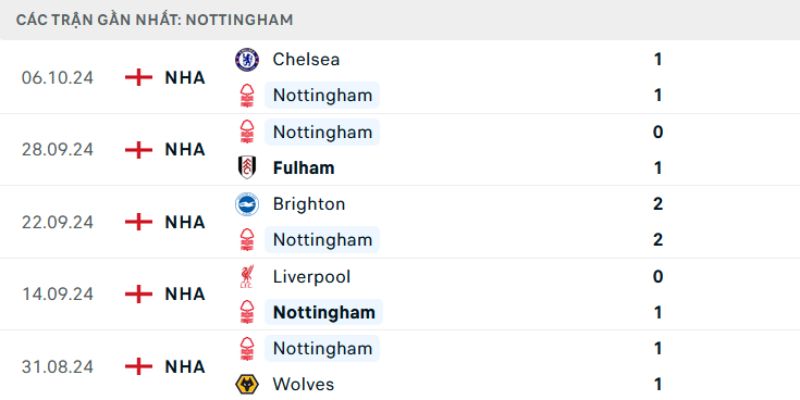Click the Chelsea club crest icon
The image size is (800, 400).
pyautogui.click(x=246, y=59)
